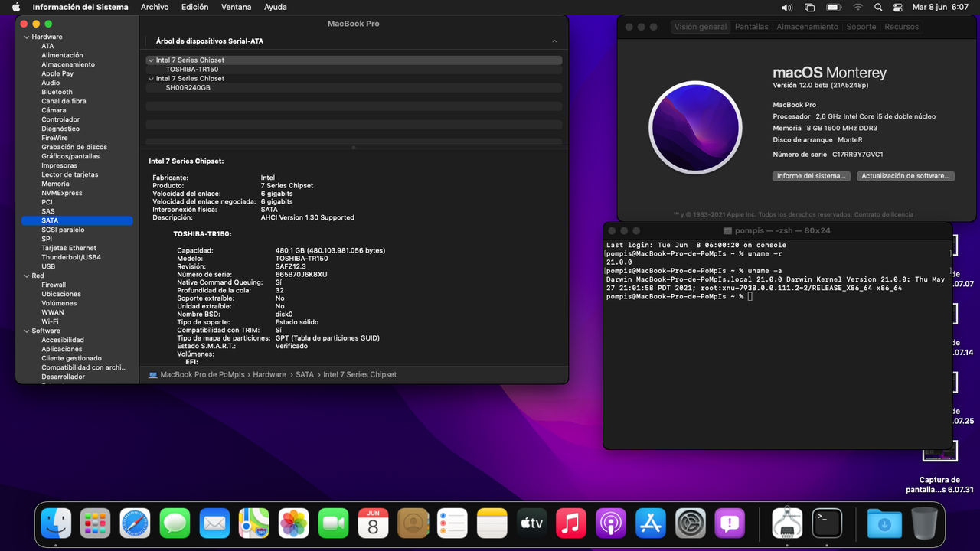Click Actualización de software button
This screenshot has height=551, width=980.
point(906,176)
